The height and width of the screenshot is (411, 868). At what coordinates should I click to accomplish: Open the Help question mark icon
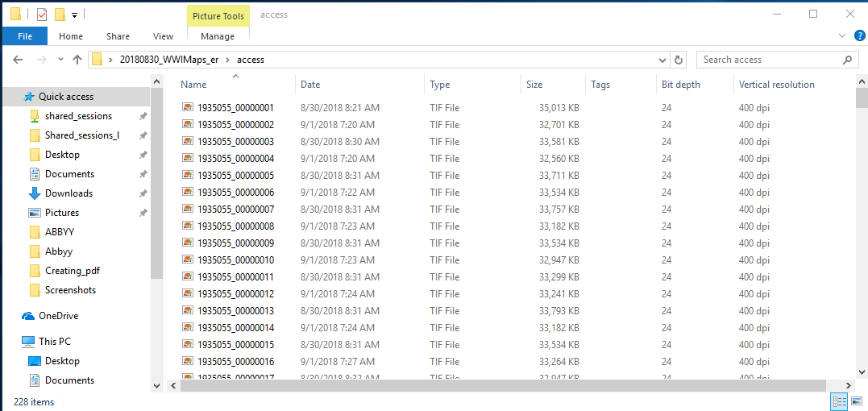click(859, 35)
